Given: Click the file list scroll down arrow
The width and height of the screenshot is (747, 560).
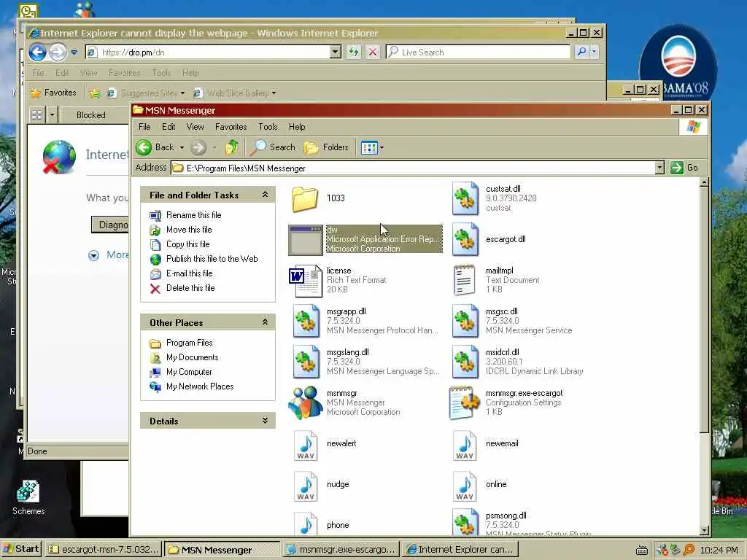Looking at the screenshot, I should 704,530.
